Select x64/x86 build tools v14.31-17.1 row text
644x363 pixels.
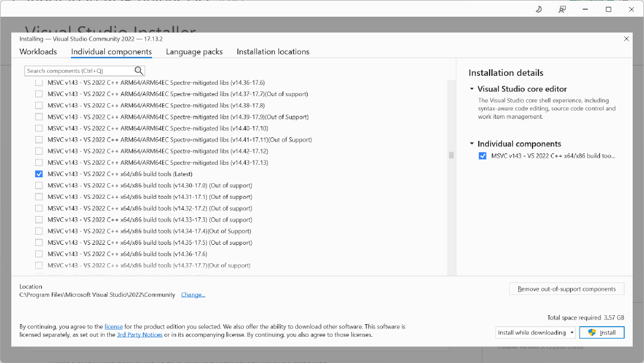[150, 197]
